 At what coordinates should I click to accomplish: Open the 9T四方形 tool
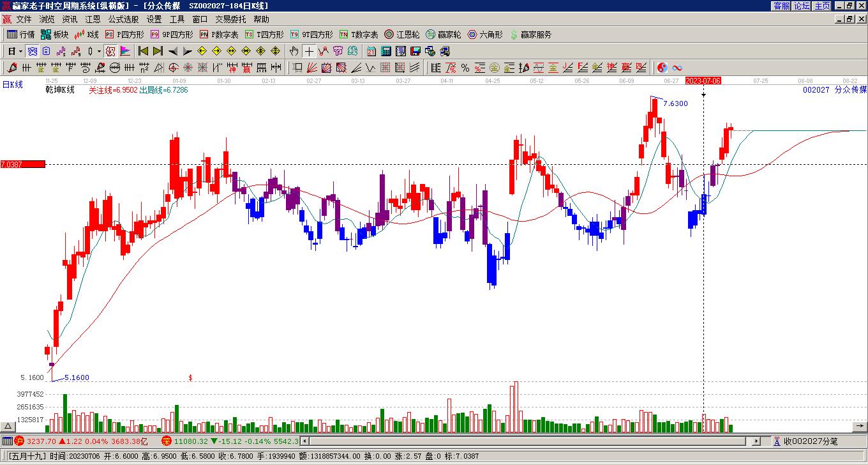311,34
